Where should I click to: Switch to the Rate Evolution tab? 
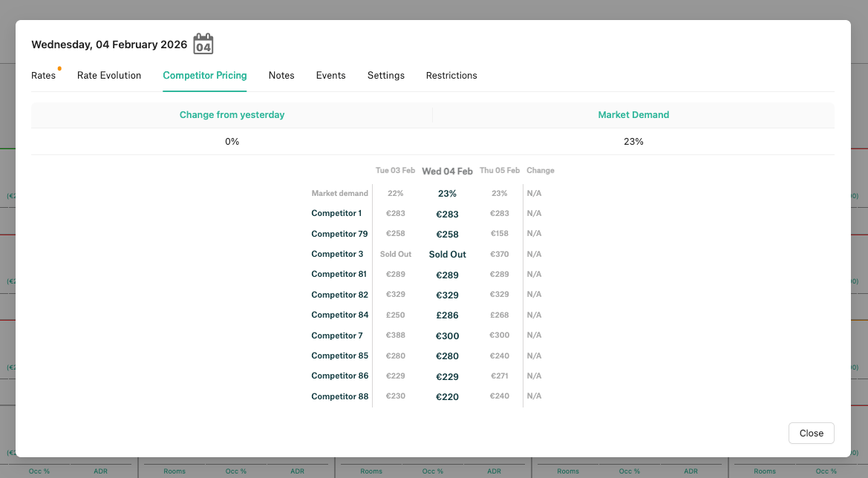[x=109, y=75]
